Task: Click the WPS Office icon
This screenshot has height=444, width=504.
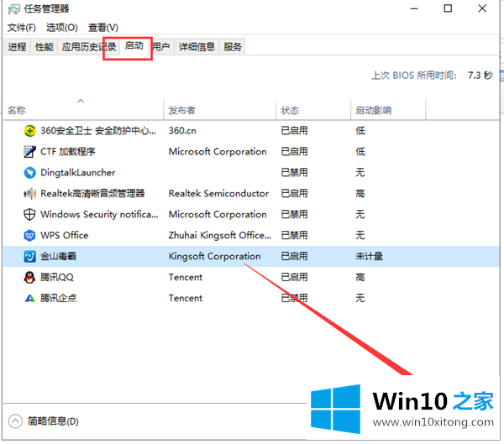Action: pyautogui.click(x=29, y=235)
